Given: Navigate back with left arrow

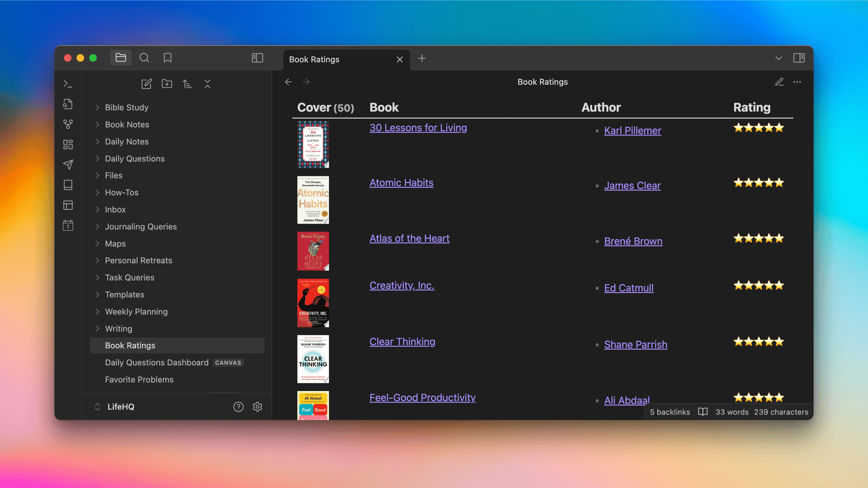Looking at the screenshot, I should click(288, 82).
